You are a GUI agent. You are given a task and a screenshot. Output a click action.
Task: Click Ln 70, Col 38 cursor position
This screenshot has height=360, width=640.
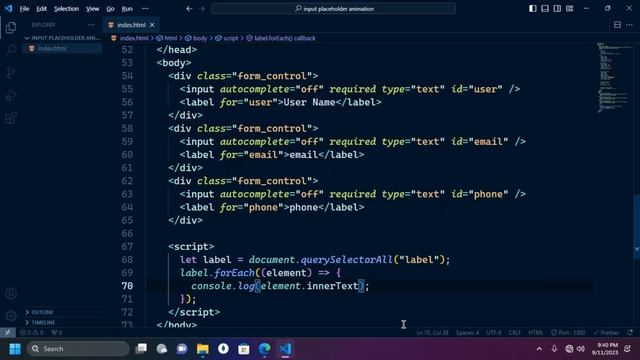tap(432, 333)
